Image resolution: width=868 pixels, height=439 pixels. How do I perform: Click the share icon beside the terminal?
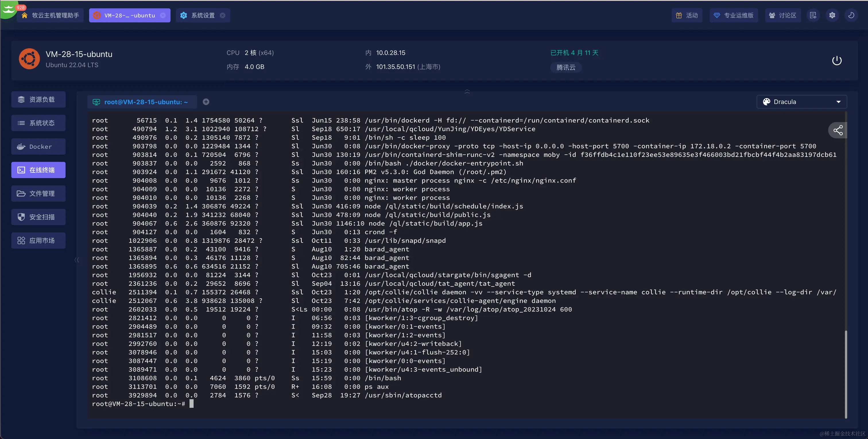click(x=838, y=130)
